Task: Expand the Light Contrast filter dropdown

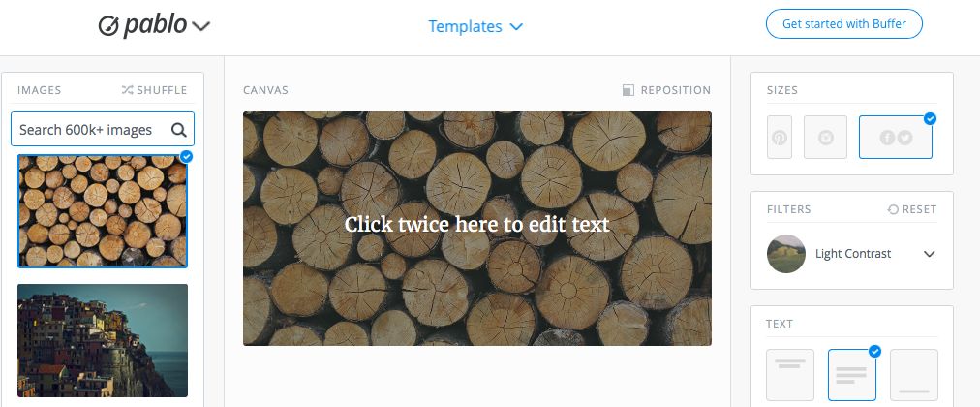Action: 930,254
